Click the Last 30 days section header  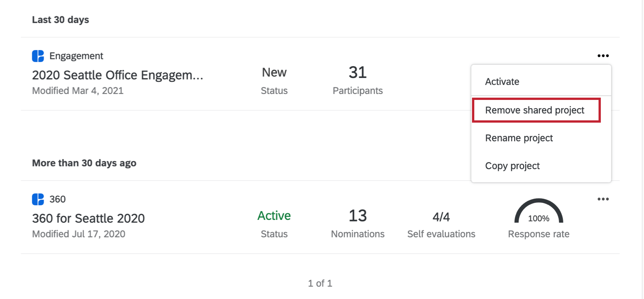click(x=61, y=20)
